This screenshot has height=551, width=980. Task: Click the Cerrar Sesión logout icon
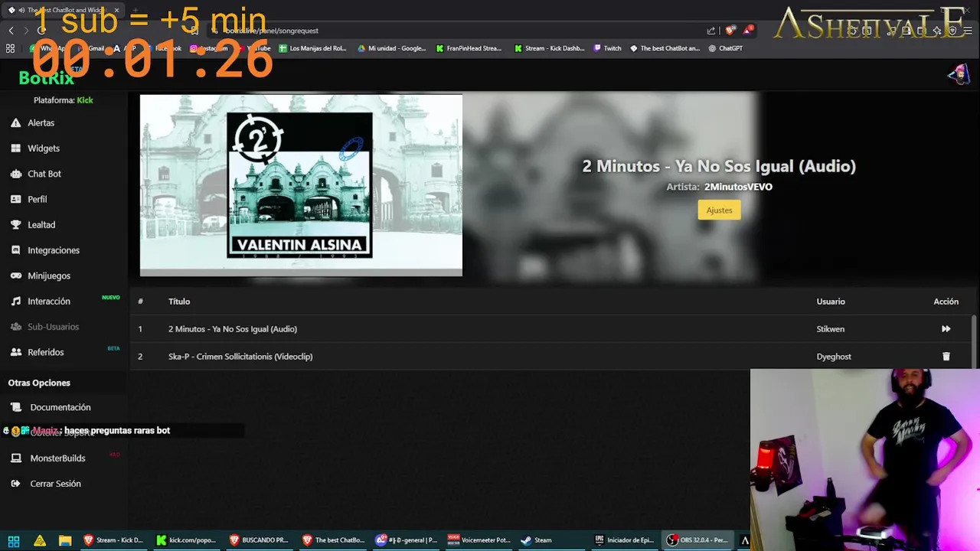[x=15, y=484]
